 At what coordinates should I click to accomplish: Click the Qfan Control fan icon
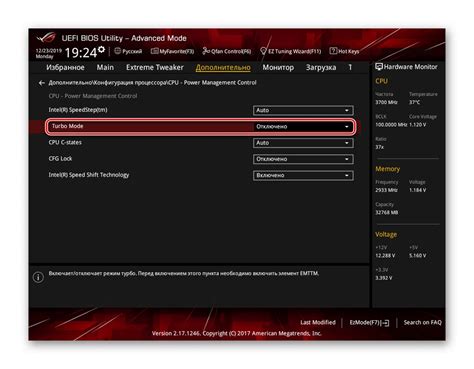tap(206, 51)
